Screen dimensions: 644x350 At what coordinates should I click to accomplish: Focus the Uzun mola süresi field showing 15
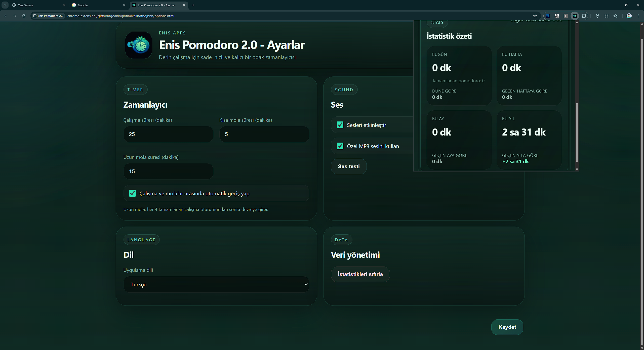point(168,171)
